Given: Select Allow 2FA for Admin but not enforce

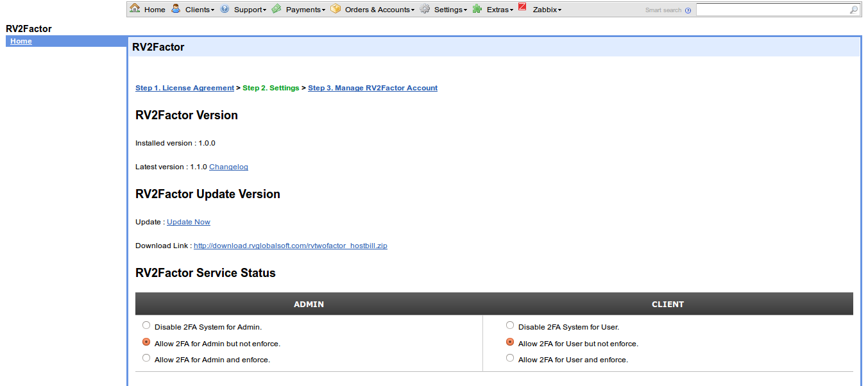Looking at the screenshot, I should click(146, 342).
